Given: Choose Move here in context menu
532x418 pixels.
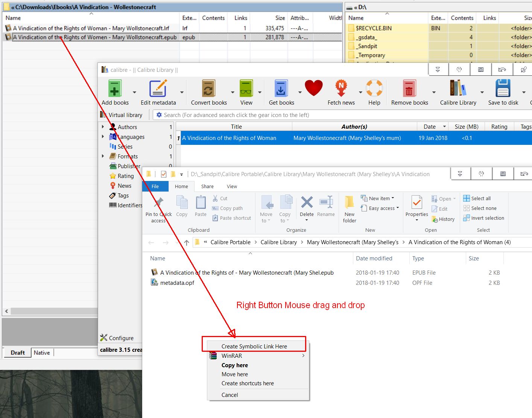Looking at the screenshot, I should 235,374.
